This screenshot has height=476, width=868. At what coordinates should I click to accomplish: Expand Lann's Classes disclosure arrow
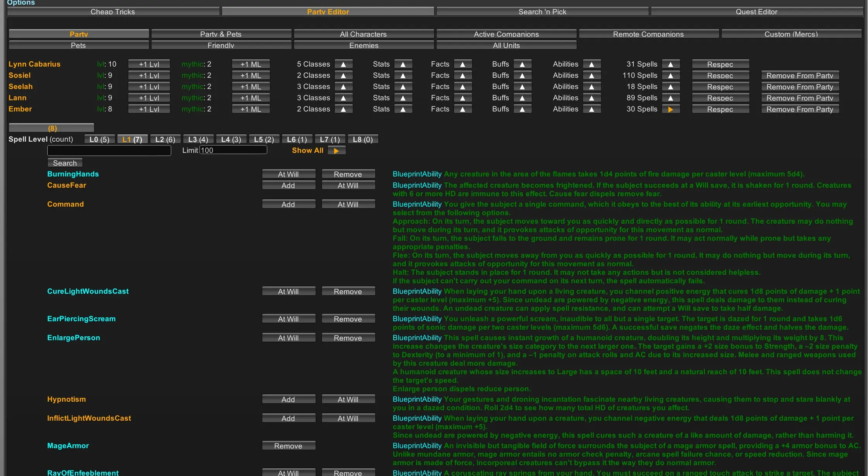click(x=343, y=98)
